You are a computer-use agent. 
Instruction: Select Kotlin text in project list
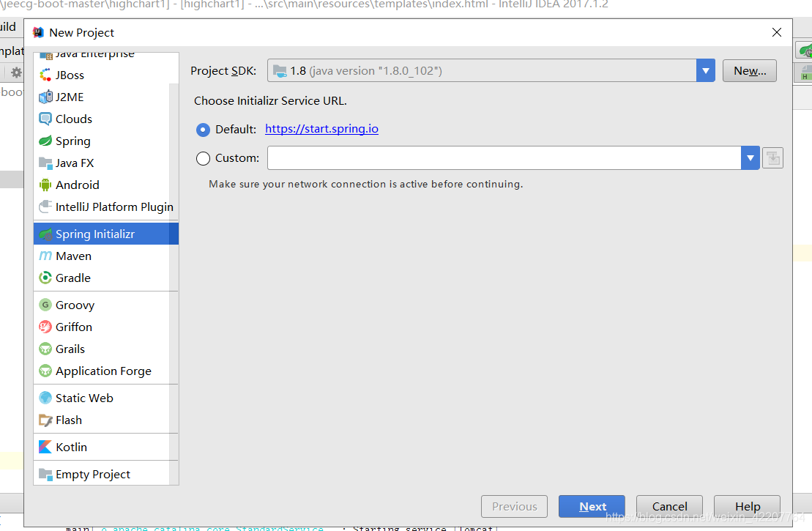pos(72,447)
